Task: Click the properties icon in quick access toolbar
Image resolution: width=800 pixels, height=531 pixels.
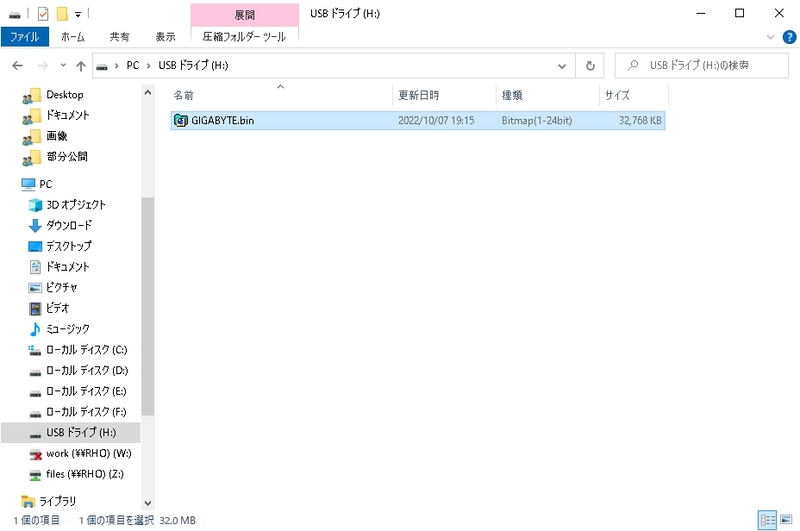Action: pyautogui.click(x=43, y=14)
